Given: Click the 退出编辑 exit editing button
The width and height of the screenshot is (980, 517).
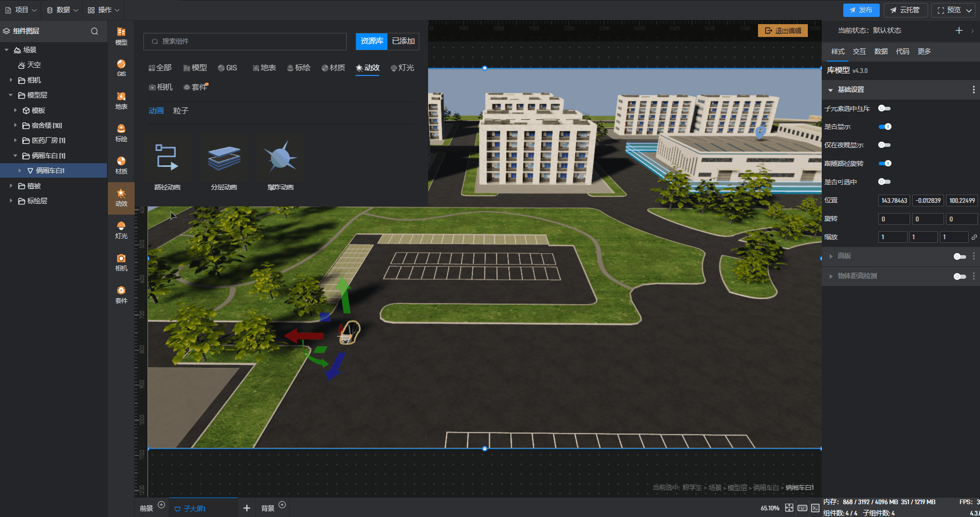Looking at the screenshot, I should tap(783, 31).
